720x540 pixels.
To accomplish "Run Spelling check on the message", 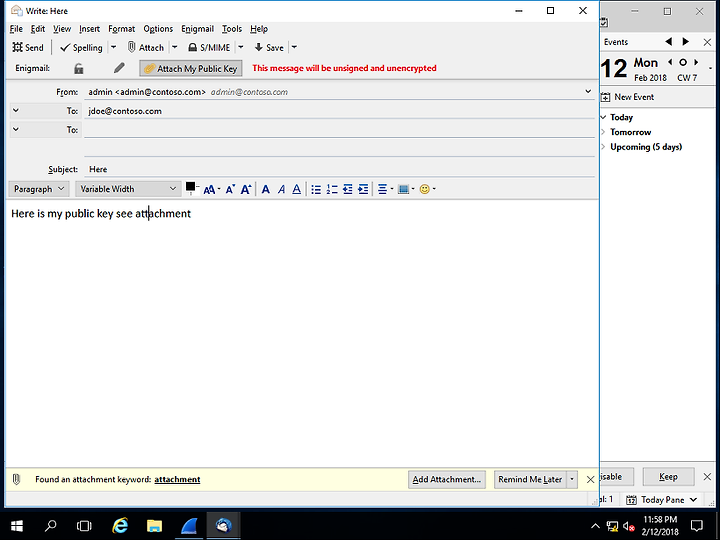I will point(81,47).
